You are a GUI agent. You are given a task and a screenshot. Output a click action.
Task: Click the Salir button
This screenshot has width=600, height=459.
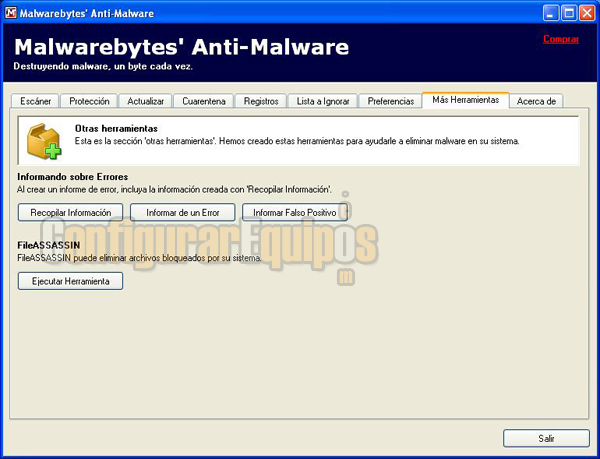(x=546, y=438)
